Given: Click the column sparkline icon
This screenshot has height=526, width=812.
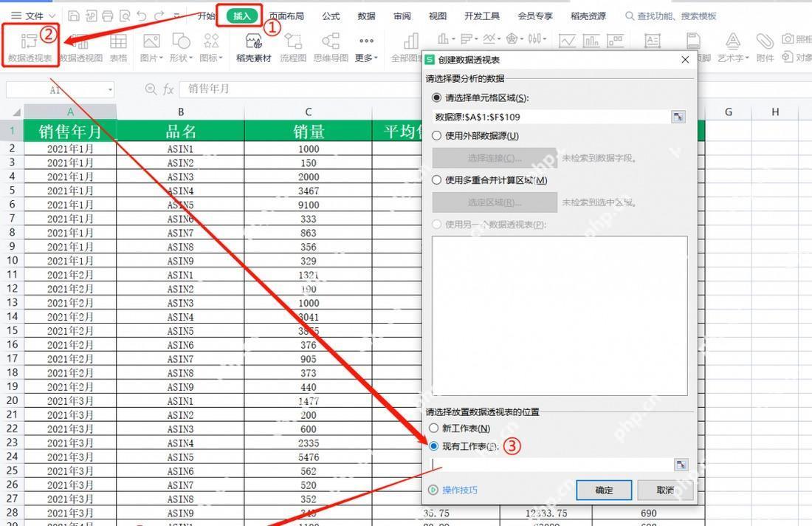Looking at the screenshot, I should 591,41.
